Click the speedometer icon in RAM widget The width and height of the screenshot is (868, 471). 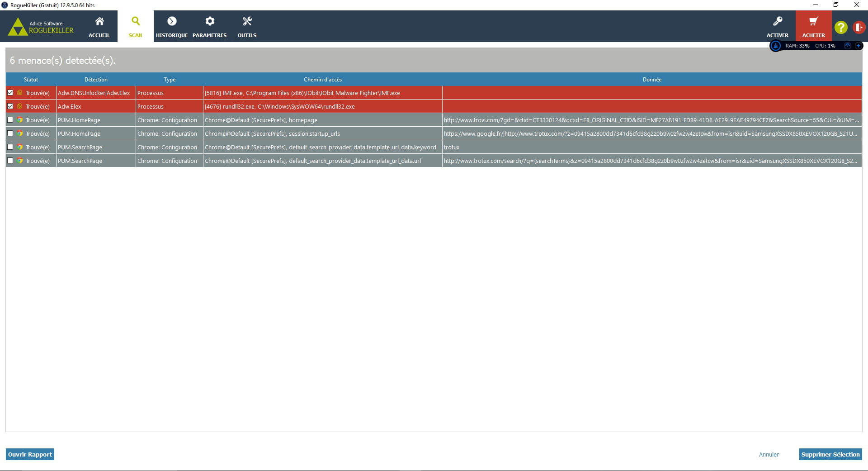pos(848,46)
